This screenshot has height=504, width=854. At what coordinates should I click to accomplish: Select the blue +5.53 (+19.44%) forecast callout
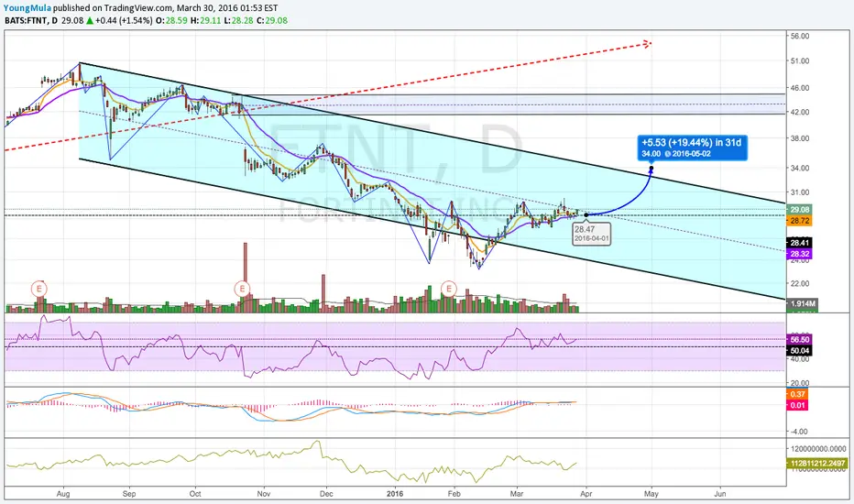point(692,148)
